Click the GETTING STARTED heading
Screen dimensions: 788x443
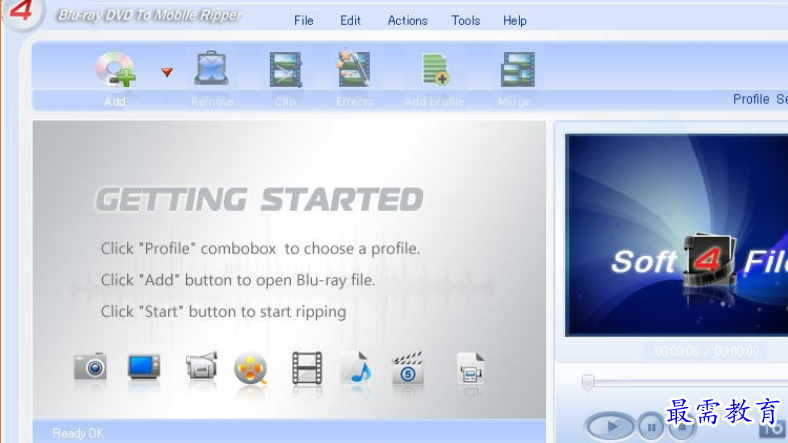(x=259, y=199)
